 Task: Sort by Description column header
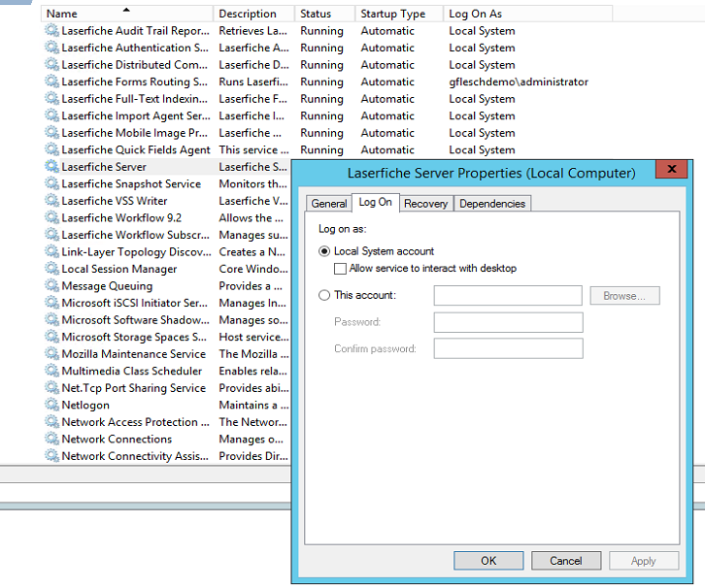[254, 14]
